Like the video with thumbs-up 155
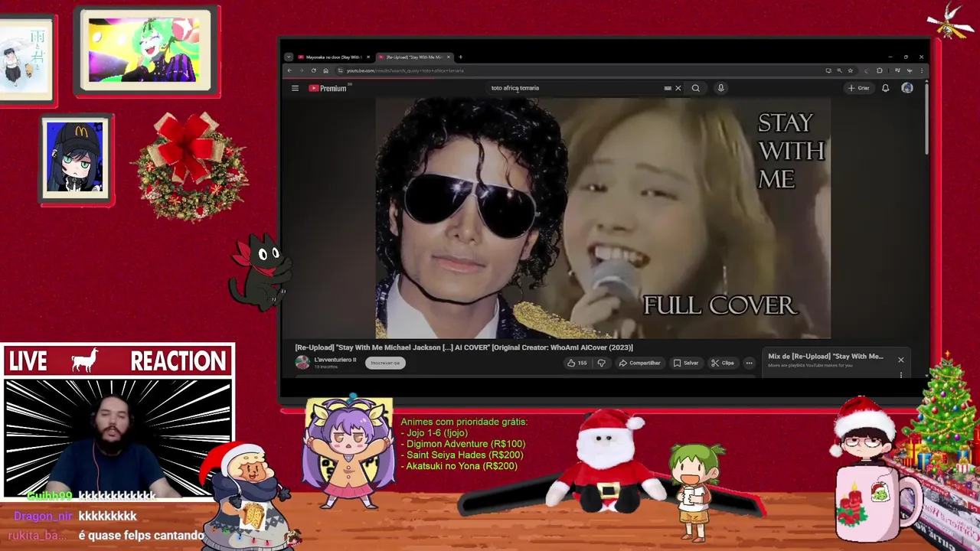Image resolution: width=980 pixels, height=551 pixels. [x=577, y=363]
